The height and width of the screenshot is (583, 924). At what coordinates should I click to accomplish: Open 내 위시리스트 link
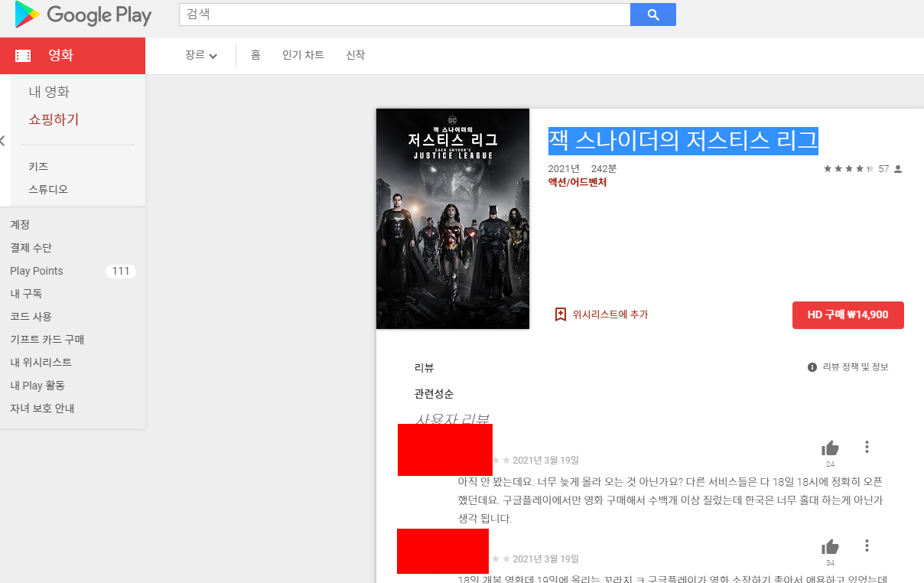click(x=41, y=363)
